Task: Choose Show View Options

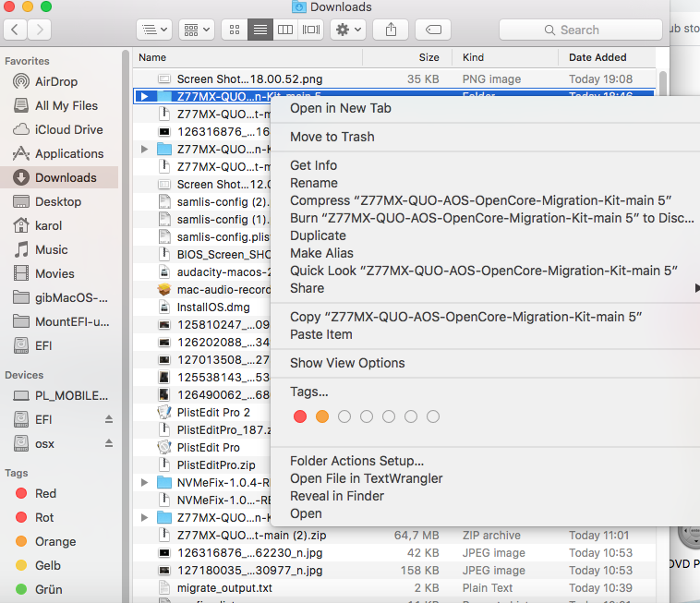Action: [347, 363]
